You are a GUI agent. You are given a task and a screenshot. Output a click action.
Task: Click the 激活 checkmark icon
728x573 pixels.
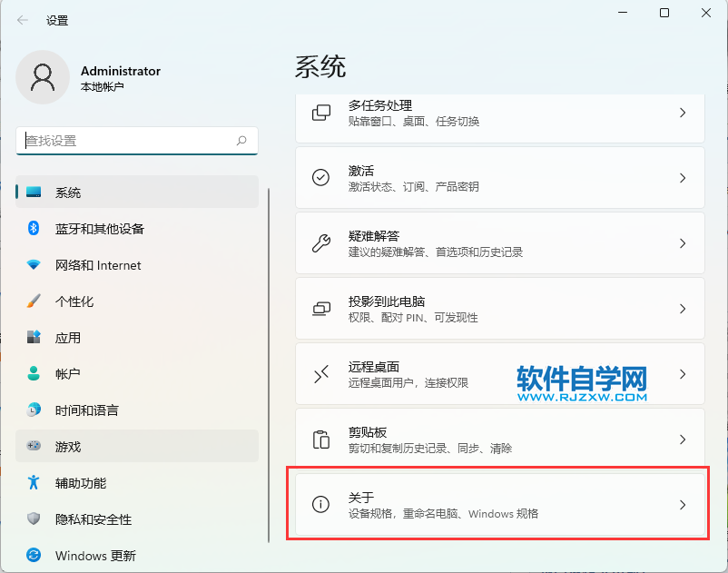point(320,177)
